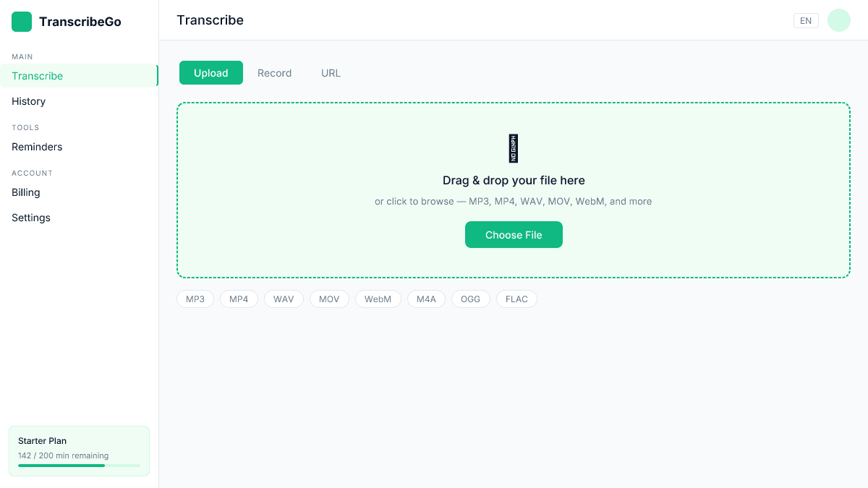The width and height of the screenshot is (868, 488).
Task: Click the upload icon in the drop zone
Action: [514, 148]
